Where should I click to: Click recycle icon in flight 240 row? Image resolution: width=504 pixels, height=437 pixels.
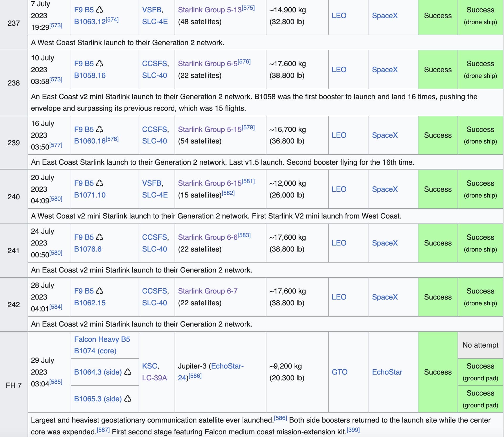[99, 183]
